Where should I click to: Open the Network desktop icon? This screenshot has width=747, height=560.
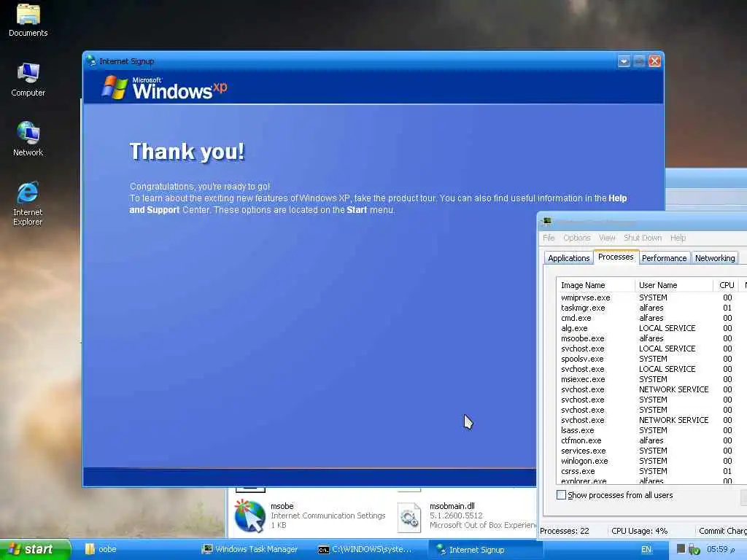[x=28, y=139]
